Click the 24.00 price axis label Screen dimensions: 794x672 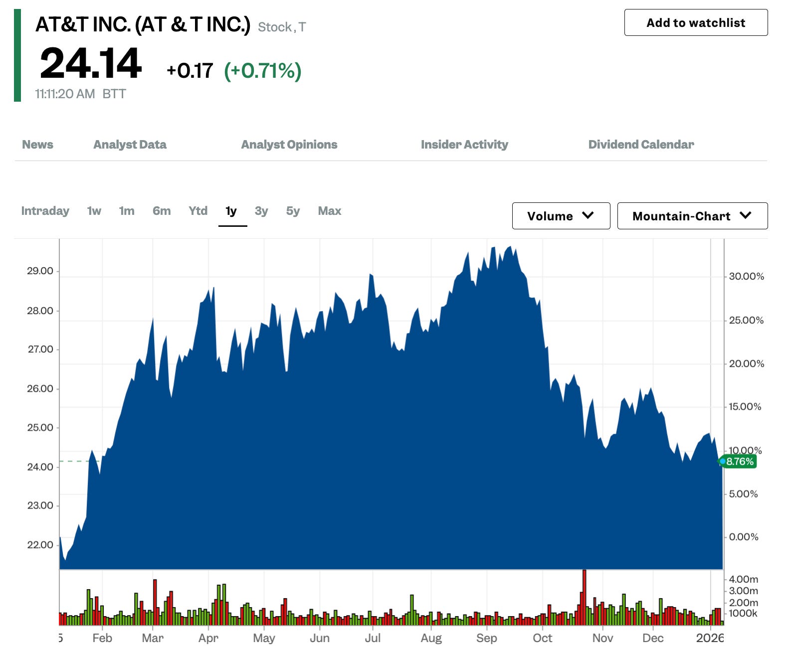[40, 467]
